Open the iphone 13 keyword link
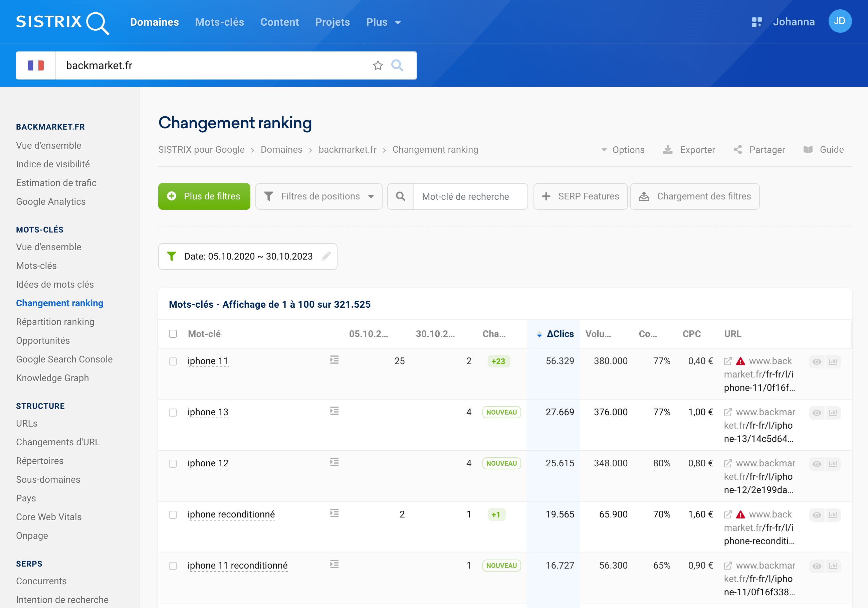868x608 pixels. click(208, 412)
